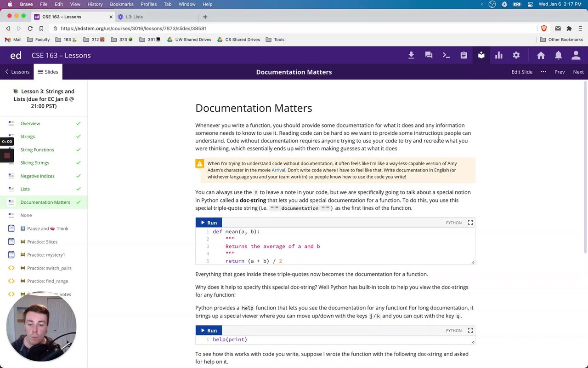This screenshot has width=588, height=368.
Task: Click the browser back arrow
Action: pos(8,28)
